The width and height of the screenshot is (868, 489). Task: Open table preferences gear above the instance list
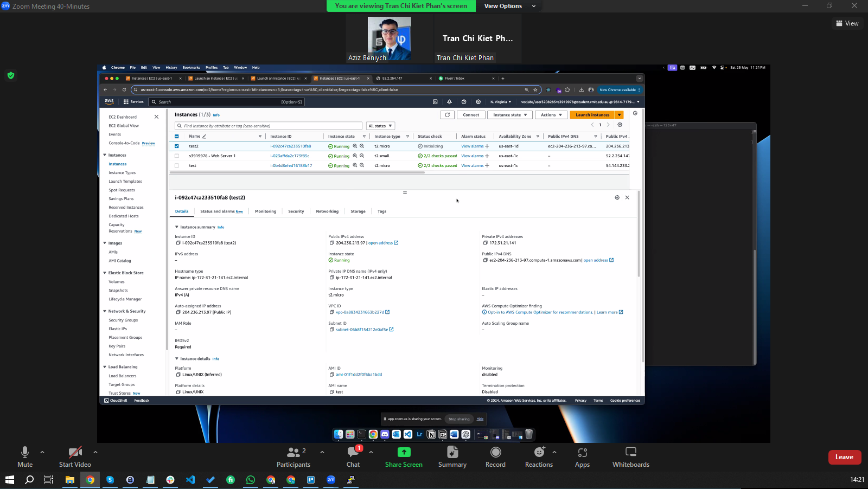click(x=620, y=125)
